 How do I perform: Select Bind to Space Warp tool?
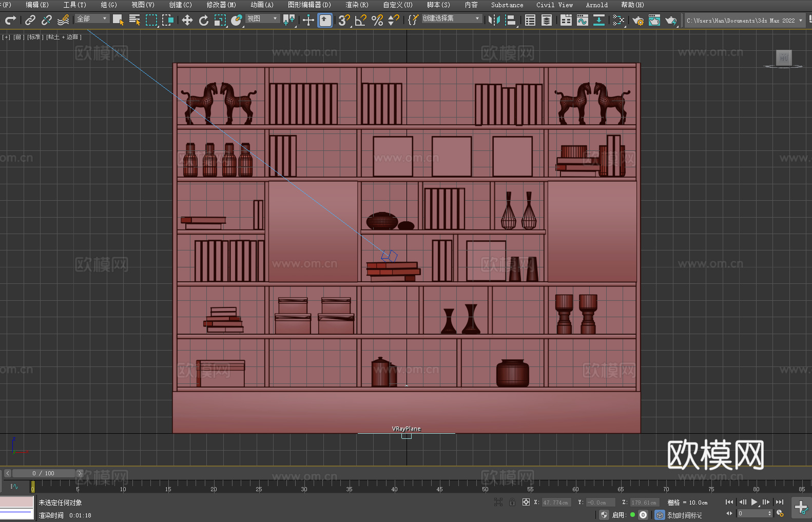coord(63,20)
